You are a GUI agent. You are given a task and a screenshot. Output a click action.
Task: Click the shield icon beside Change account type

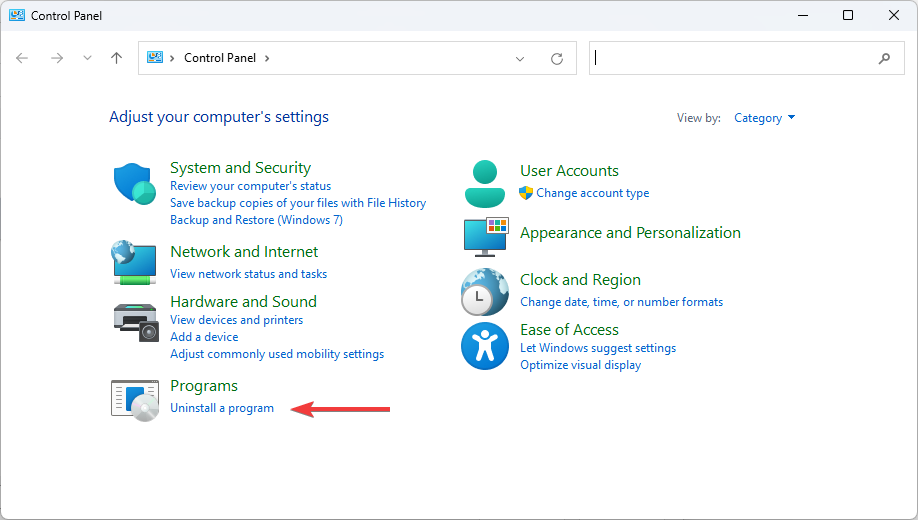pos(526,193)
